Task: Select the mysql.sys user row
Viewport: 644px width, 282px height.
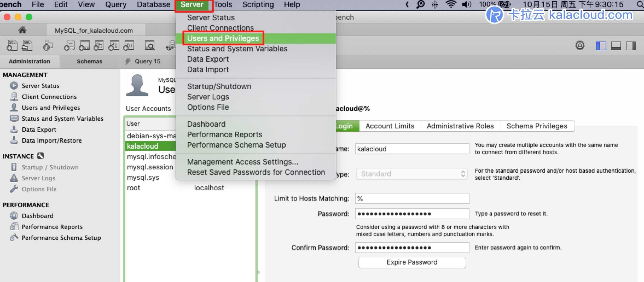Action: tap(151, 177)
